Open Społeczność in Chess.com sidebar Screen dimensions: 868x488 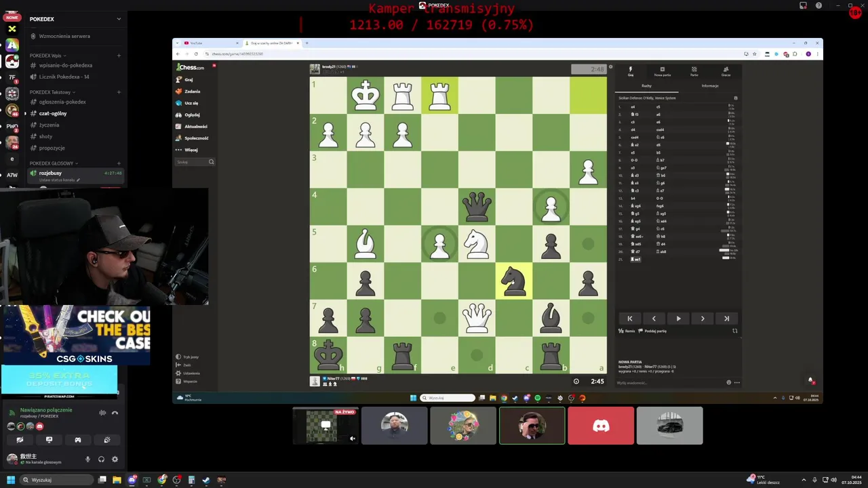(x=192, y=138)
